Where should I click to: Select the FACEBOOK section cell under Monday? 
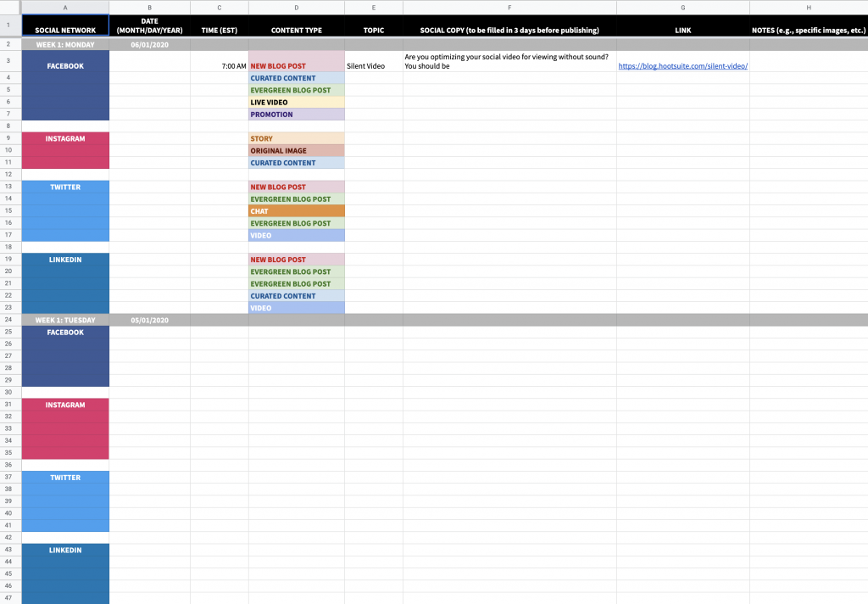[x=65, y=85]
